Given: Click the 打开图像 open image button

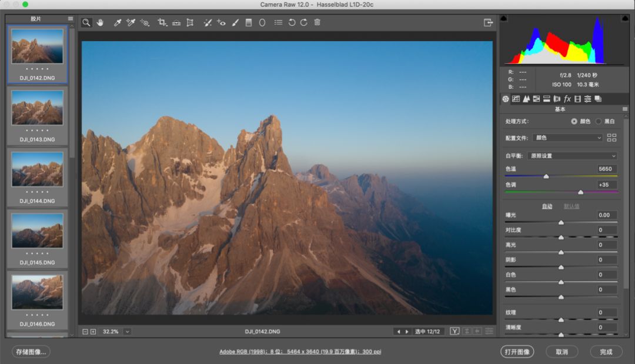Looking at the screenshot, I should coord(517,352).
